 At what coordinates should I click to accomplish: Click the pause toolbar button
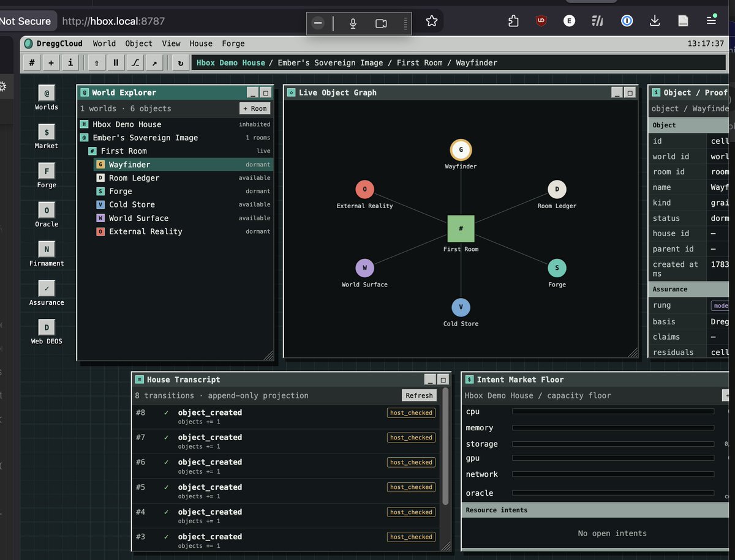[x=115, y=62]
